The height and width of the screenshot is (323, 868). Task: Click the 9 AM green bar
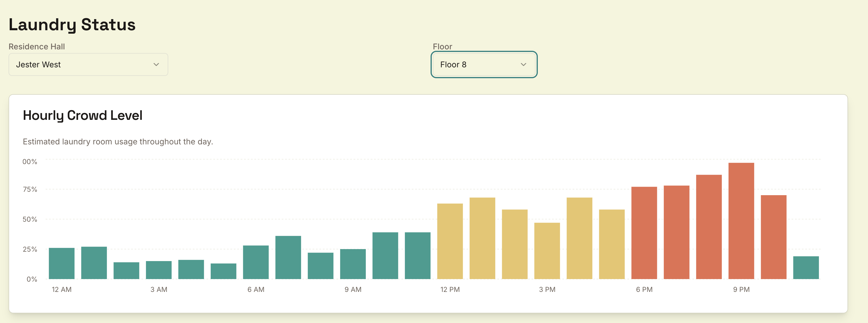click(x=353, y=264)
